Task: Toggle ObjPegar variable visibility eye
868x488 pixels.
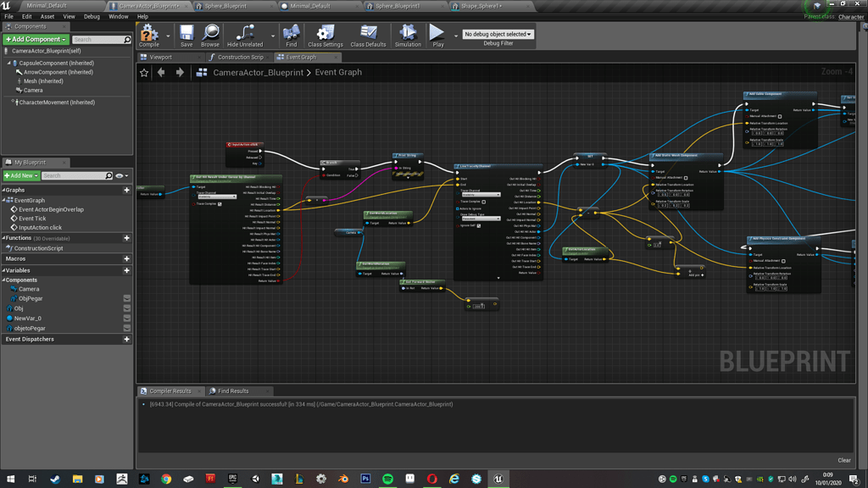Action: [127, 298]
